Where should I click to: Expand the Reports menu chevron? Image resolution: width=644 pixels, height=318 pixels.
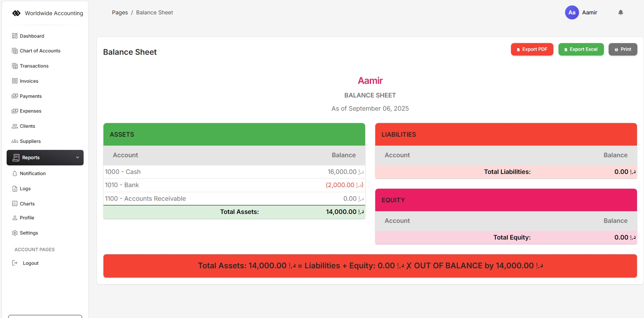[77, 158]
